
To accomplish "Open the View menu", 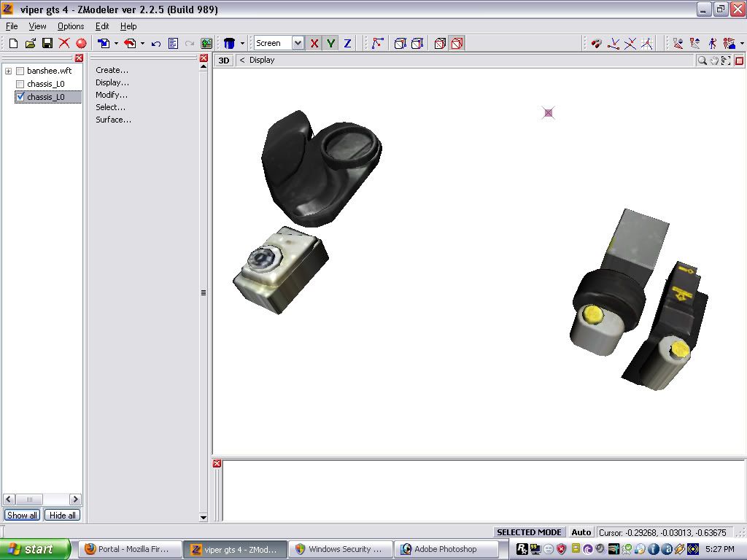I will click(37, 26).
